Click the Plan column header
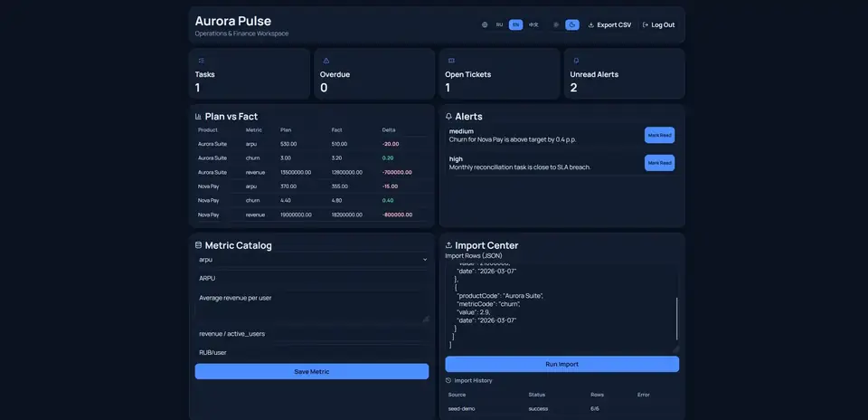 pyautogui.click(x=286, y=130)
